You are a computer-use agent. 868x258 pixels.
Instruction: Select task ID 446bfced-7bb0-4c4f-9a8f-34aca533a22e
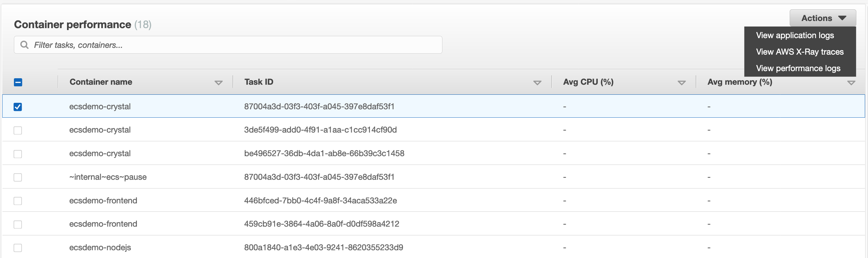tap(320, 200)
